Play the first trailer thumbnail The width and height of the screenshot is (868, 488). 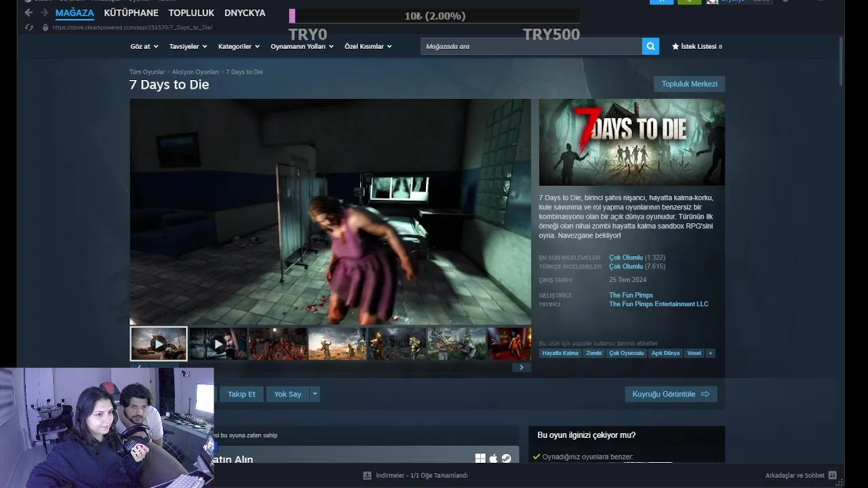[x=159, y=344]
